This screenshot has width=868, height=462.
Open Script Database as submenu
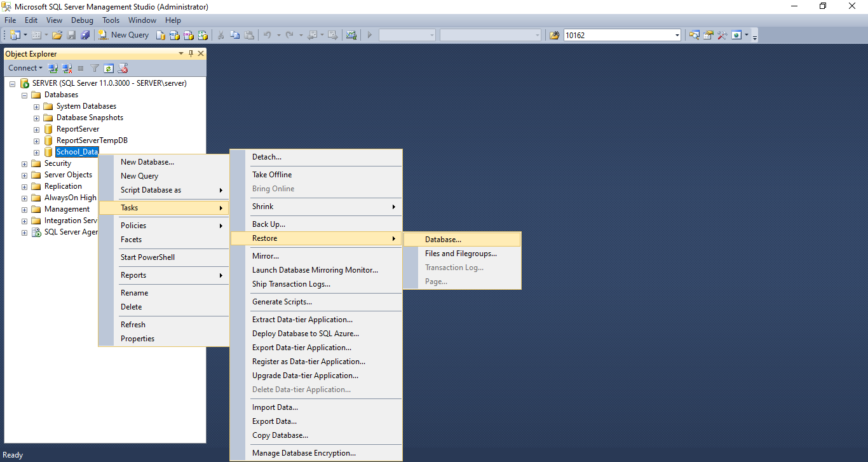coord(164,190)
